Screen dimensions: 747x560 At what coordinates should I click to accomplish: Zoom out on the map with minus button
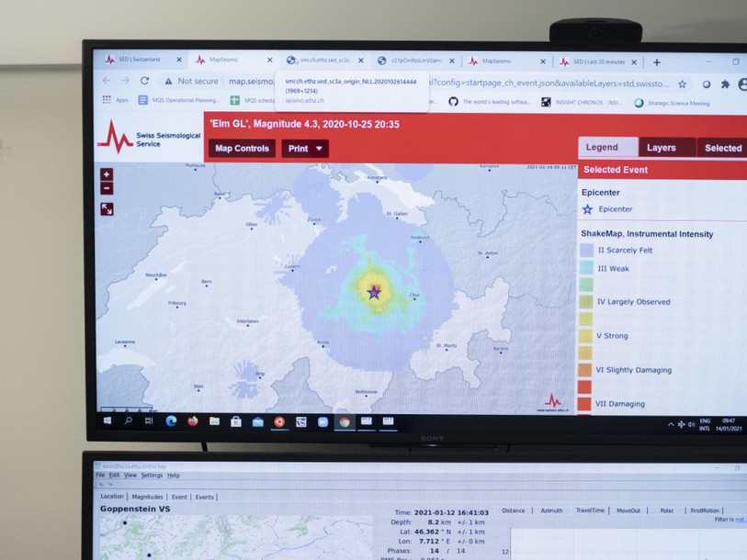107,188
